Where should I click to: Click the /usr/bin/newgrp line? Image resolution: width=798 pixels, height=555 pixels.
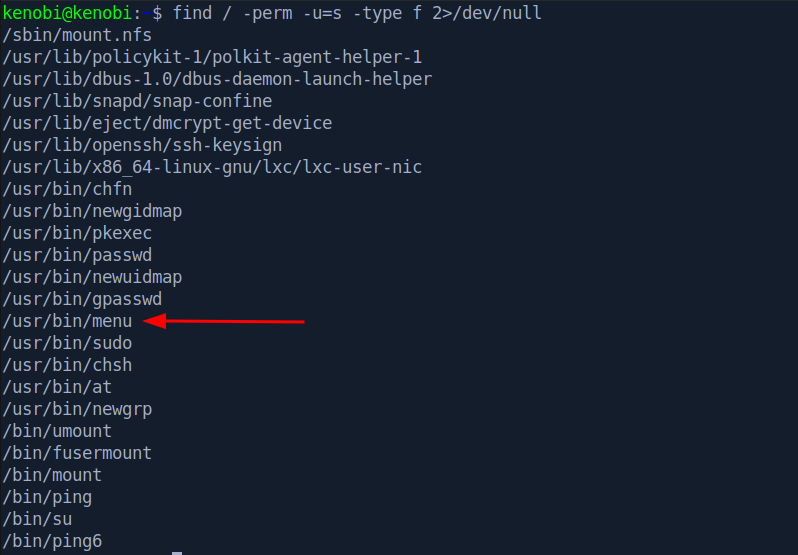(77, 410)
